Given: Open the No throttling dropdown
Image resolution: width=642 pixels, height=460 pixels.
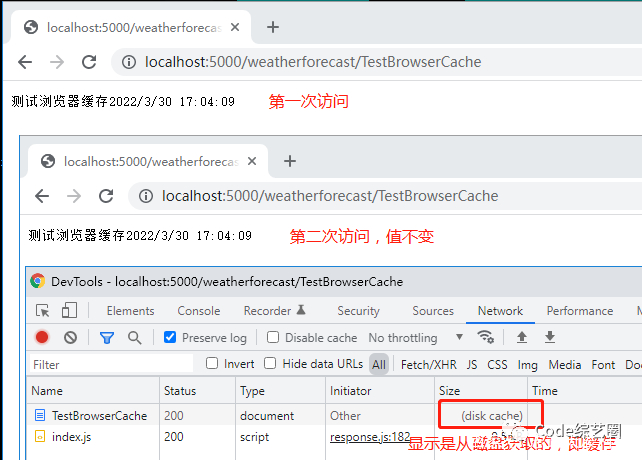Looking at the screenshot, I should click(x=416, y=338).
